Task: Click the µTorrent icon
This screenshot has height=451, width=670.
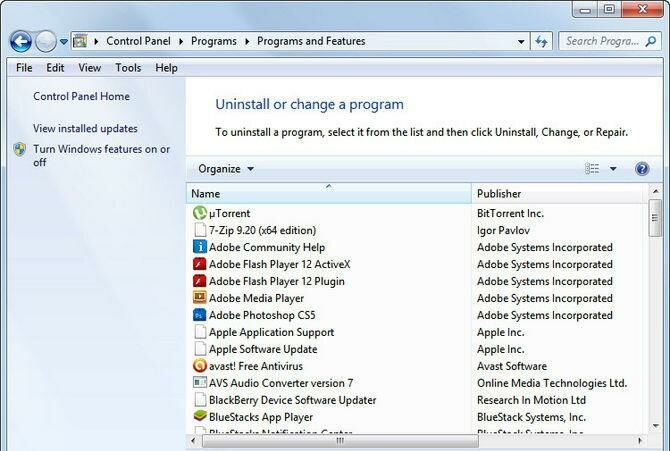Action: (200, 212)
